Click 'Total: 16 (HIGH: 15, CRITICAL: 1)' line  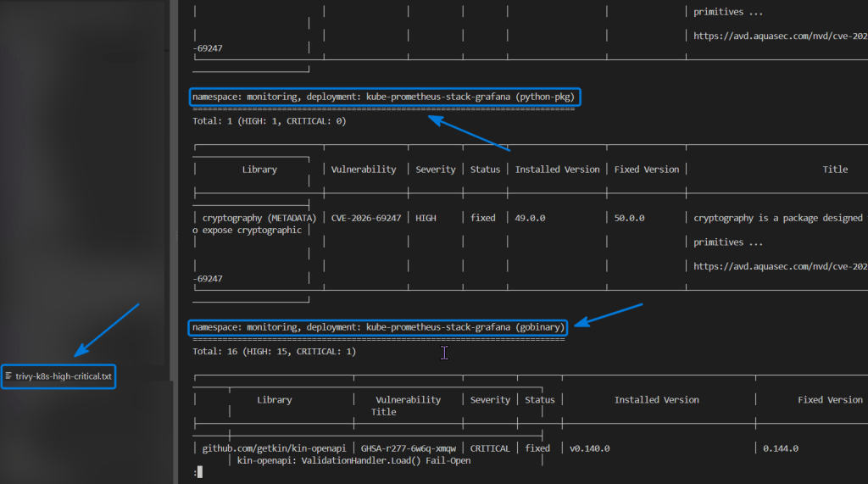click(x=274, y=352)
